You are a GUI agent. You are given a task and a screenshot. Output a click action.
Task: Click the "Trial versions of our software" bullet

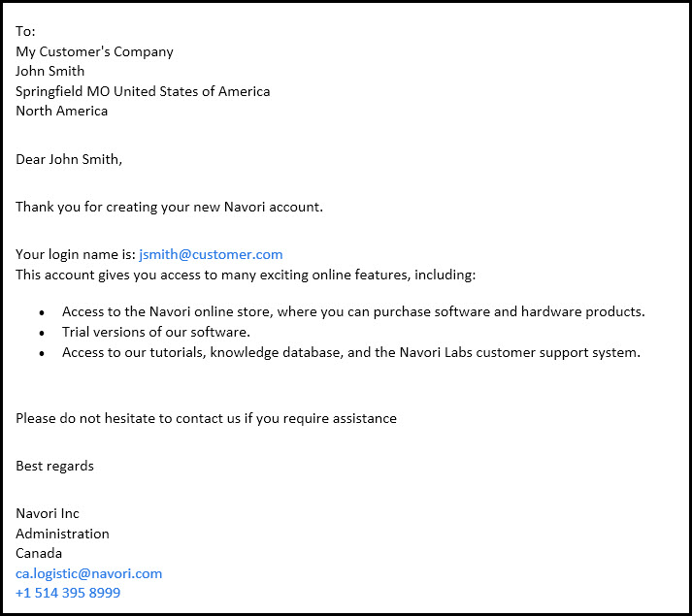[156, 332]
